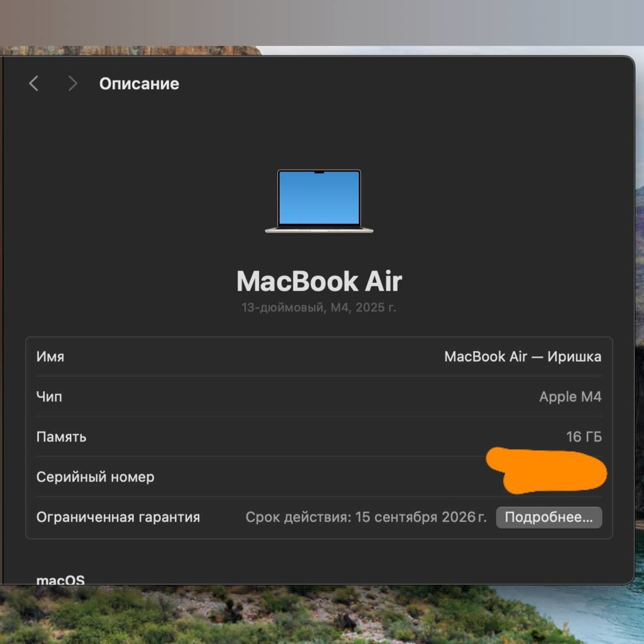This screenshot has width=644, height=644.
Task: Select the computer name MacBook Air — Иришка
Action: pyautogui.click(x=523, y=357)
